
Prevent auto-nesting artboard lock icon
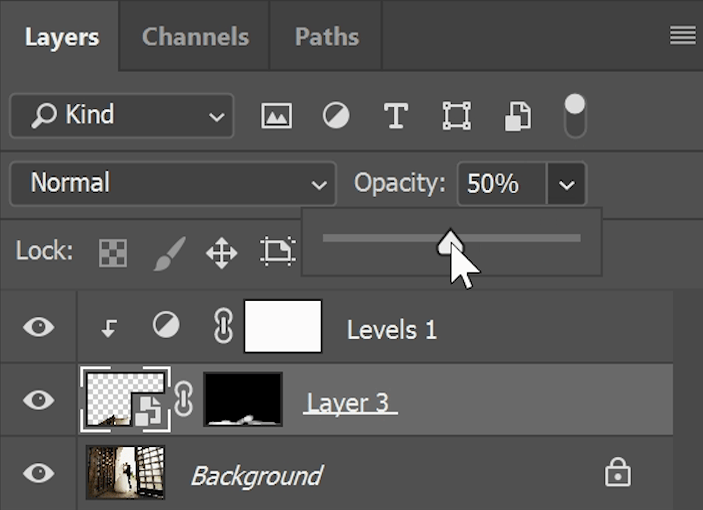(275, 252)
